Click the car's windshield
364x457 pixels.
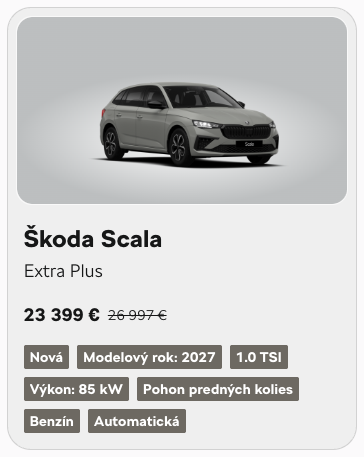pos(202,97)
